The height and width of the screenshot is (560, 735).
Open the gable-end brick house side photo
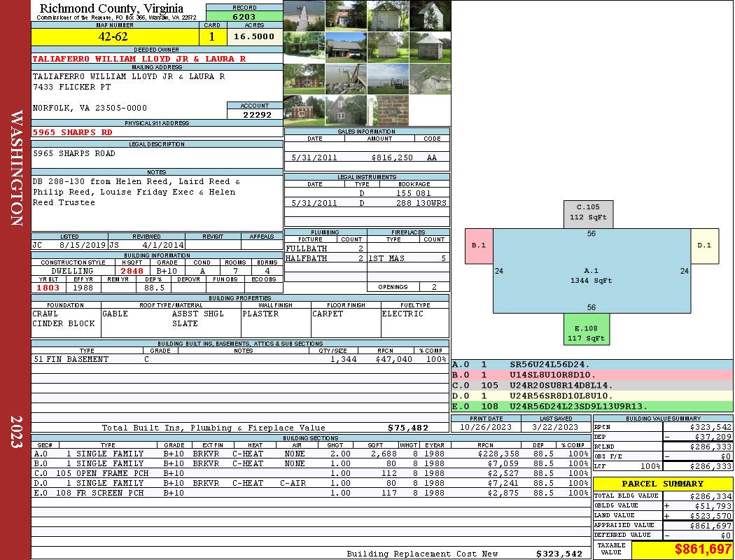[x=346, y=111]
